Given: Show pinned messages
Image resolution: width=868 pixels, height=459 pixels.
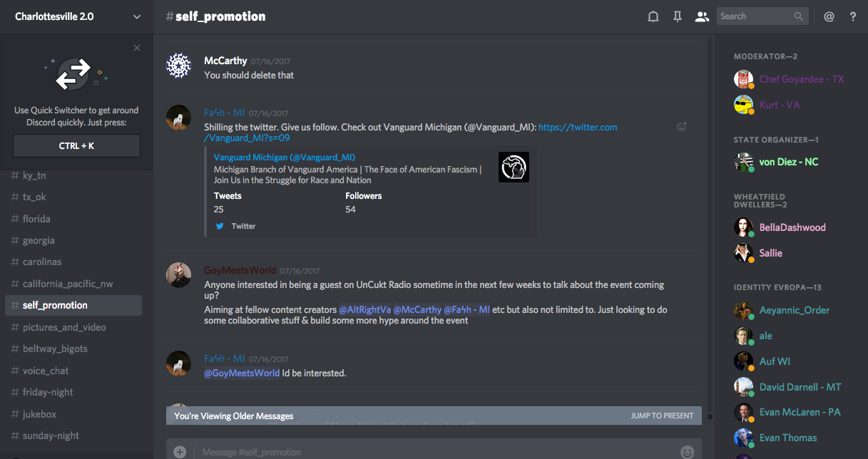Looking at the screenshot, I should pyautogui.click(x=678, y=16).
